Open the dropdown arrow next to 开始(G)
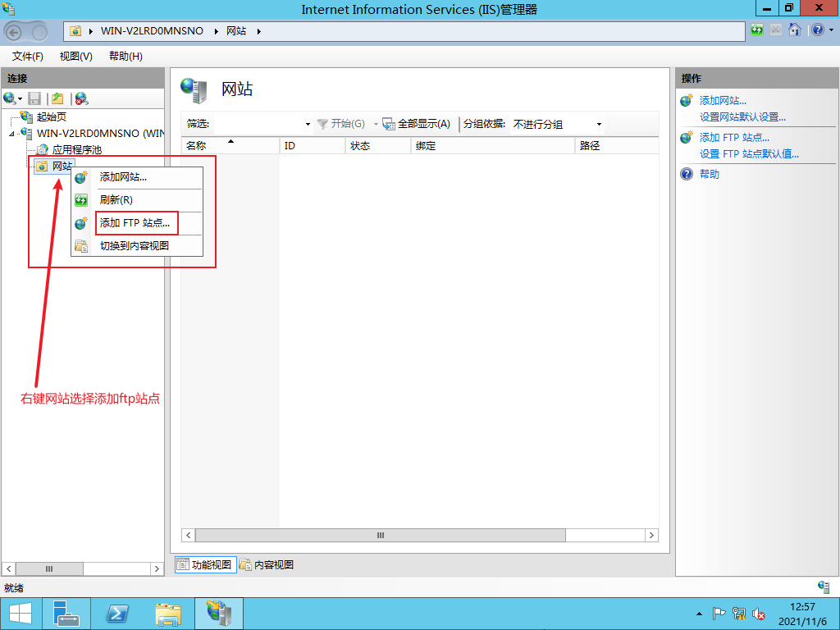840x630 pixels. point(376,125)
